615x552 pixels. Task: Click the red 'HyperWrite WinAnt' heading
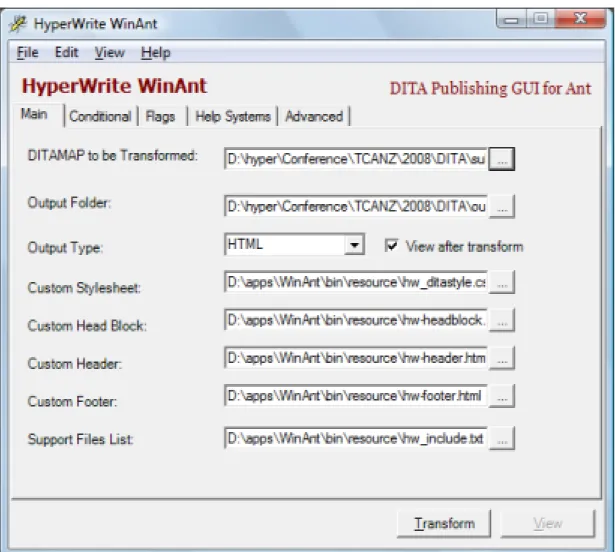(x=114, y=86)
